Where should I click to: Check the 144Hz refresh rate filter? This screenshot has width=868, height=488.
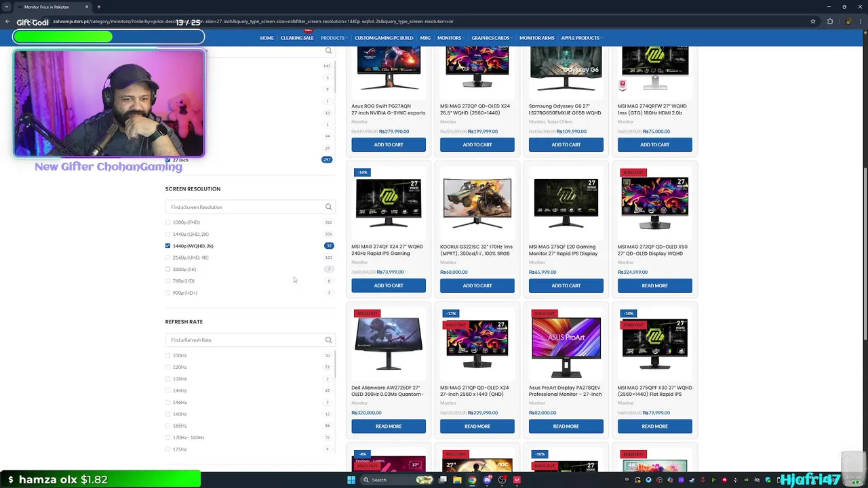(167, 390)
